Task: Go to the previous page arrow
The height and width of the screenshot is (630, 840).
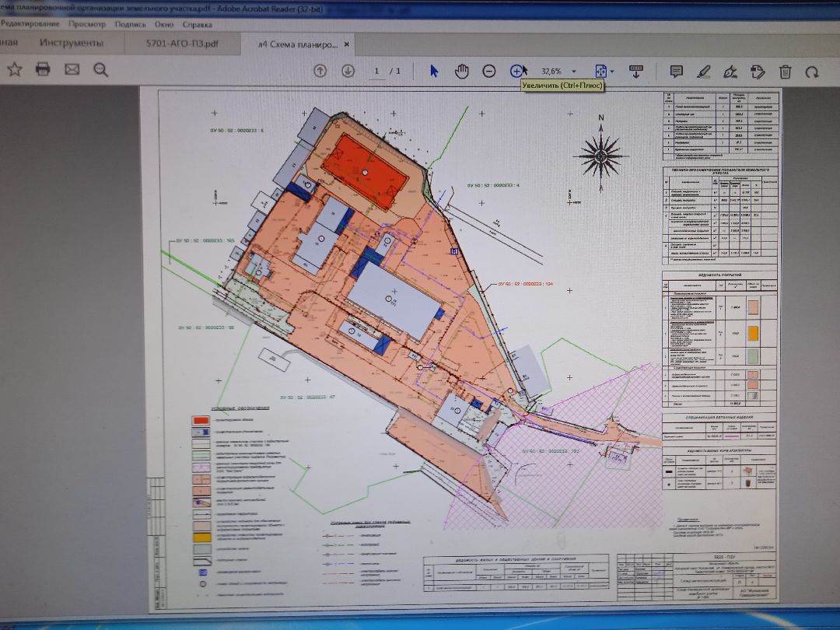Action: (x=320, y=71)
